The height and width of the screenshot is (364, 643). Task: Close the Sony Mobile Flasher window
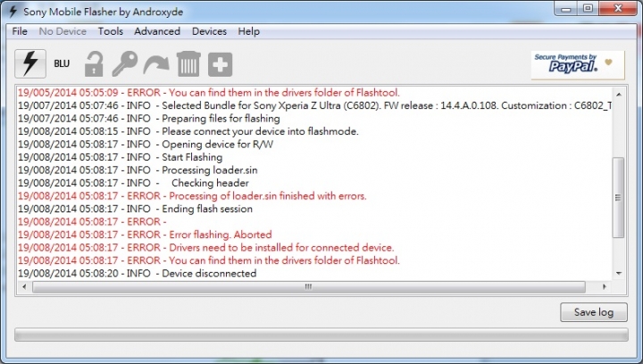(618, 9)
